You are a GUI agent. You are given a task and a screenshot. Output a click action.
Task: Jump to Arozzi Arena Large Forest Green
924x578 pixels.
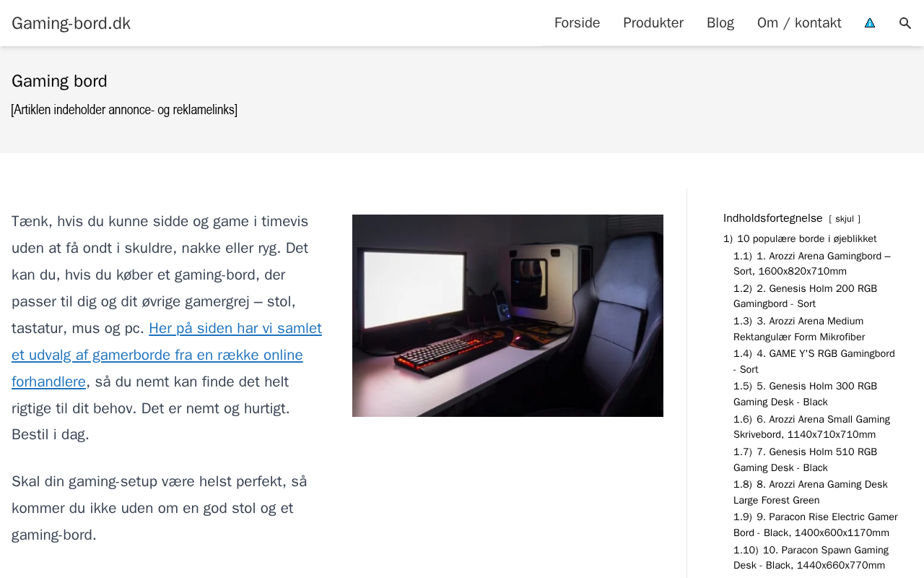coord(811,492)
